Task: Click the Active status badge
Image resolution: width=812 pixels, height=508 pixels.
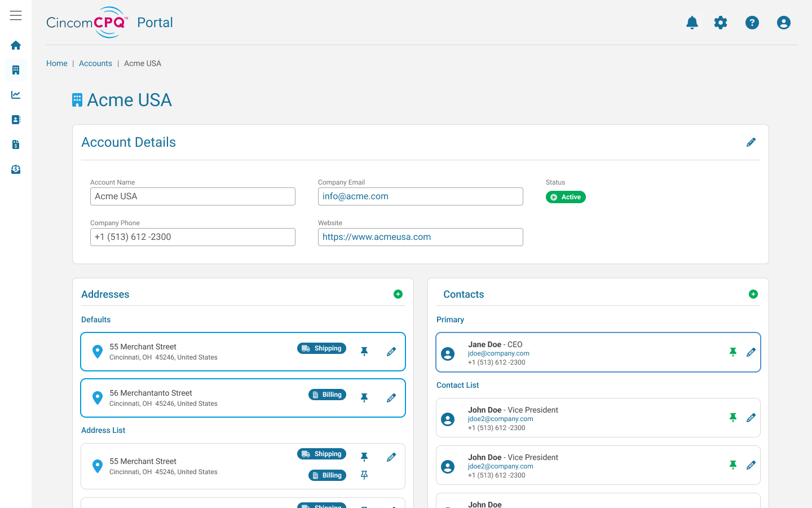Action: click(x=566, y=197)
